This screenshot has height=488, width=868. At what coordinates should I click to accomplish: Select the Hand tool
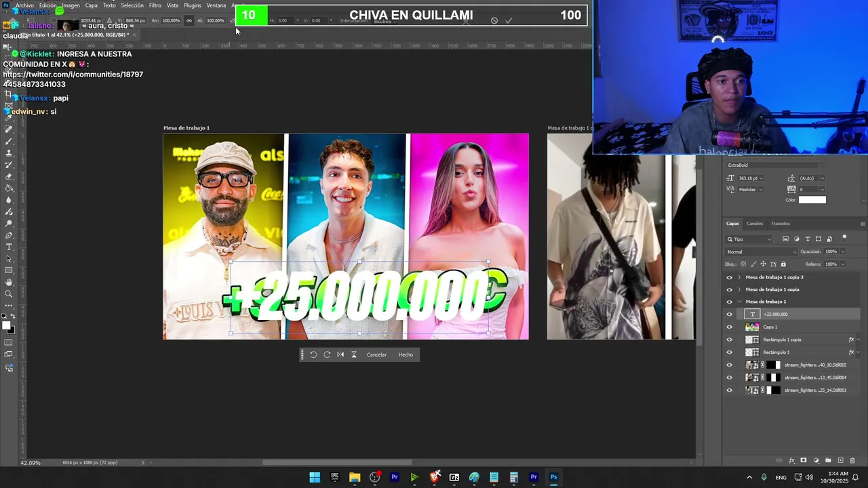pyautogui.click(x=9, y=282)
